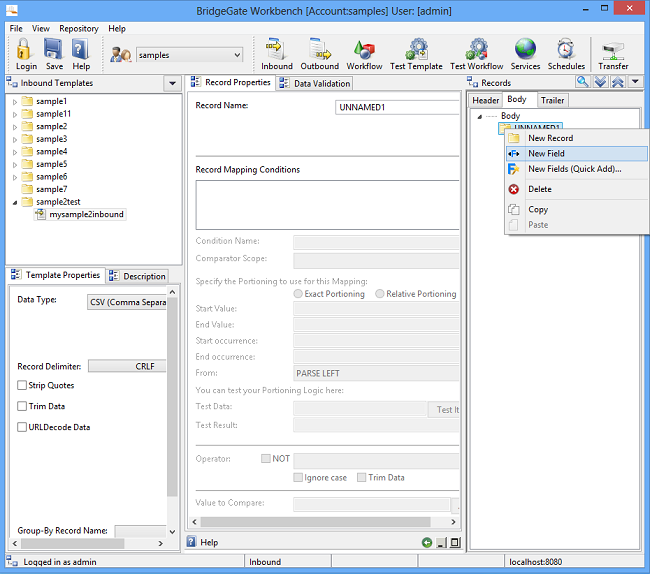Enable the Trim Data template checkbox
This screenshot has width=650, height=574.
(x=22, y=406)
